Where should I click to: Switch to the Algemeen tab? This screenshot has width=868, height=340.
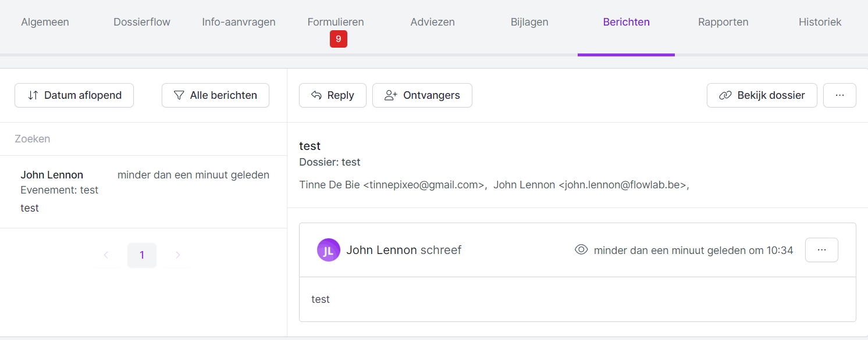45,22
